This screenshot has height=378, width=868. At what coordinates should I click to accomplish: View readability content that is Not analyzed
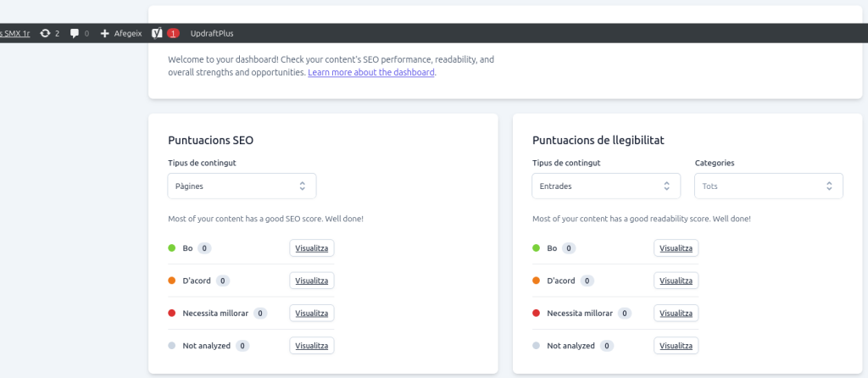tap(676, 346)
